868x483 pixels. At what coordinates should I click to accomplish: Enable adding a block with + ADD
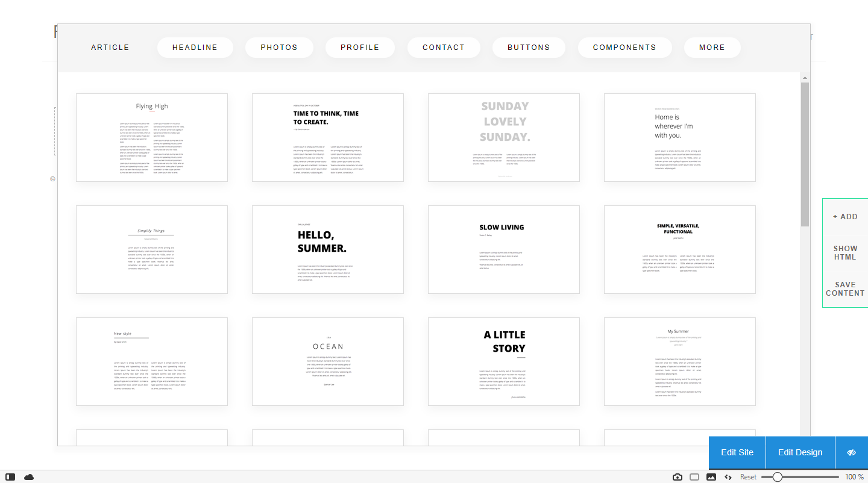click(844, 216)
